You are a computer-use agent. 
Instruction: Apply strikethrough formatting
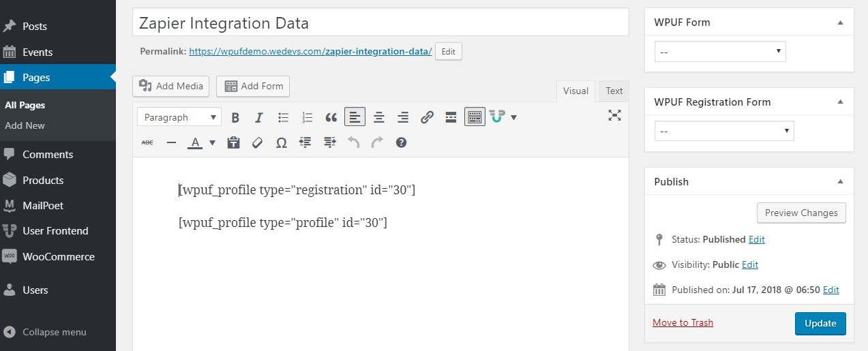point(147,142)
